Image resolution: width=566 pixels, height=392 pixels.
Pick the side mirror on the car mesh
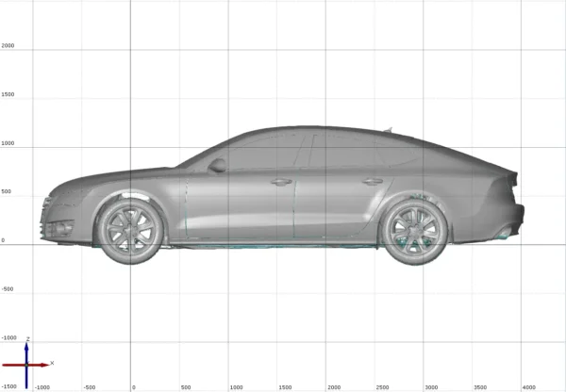(x=217, y=166)
